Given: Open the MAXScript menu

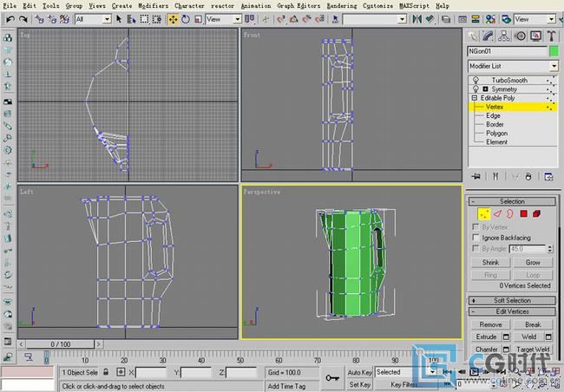Looking at the screenshot, I should point(414,6).
